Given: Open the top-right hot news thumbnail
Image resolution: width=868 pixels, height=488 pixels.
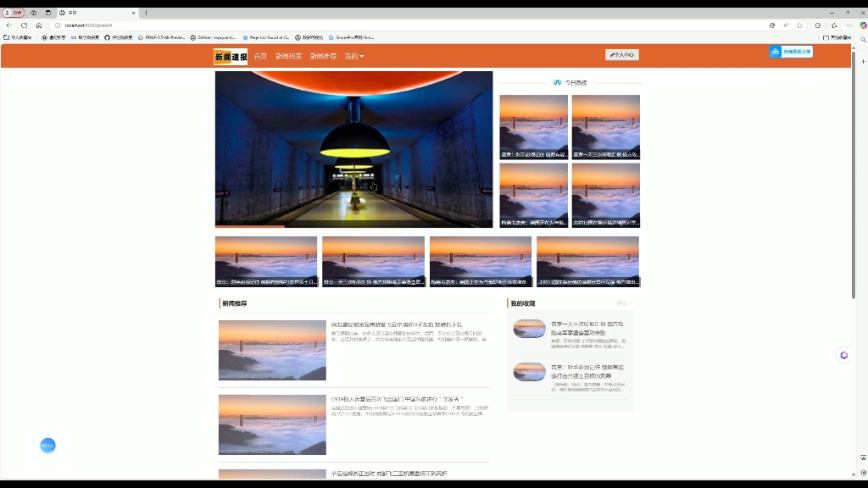Looking at the screenshot, I should [x=605, y=127].
